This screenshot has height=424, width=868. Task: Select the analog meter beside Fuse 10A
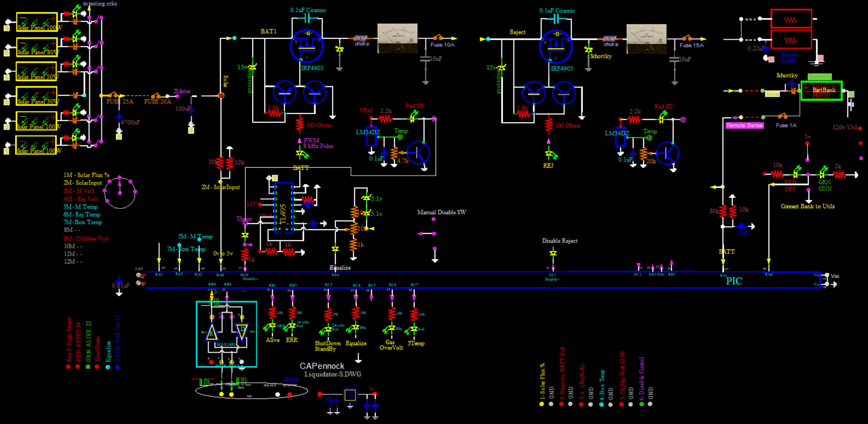click(397, 38)
